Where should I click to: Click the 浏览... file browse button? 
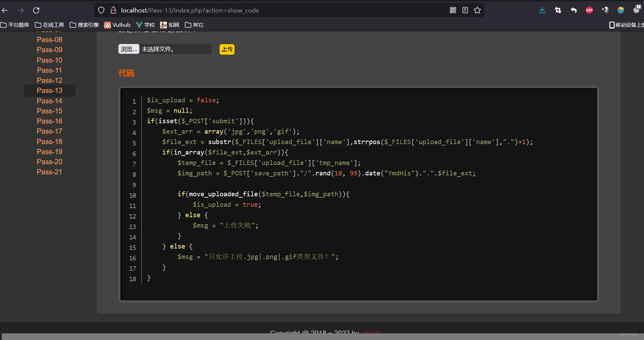(x=129, y=49)
